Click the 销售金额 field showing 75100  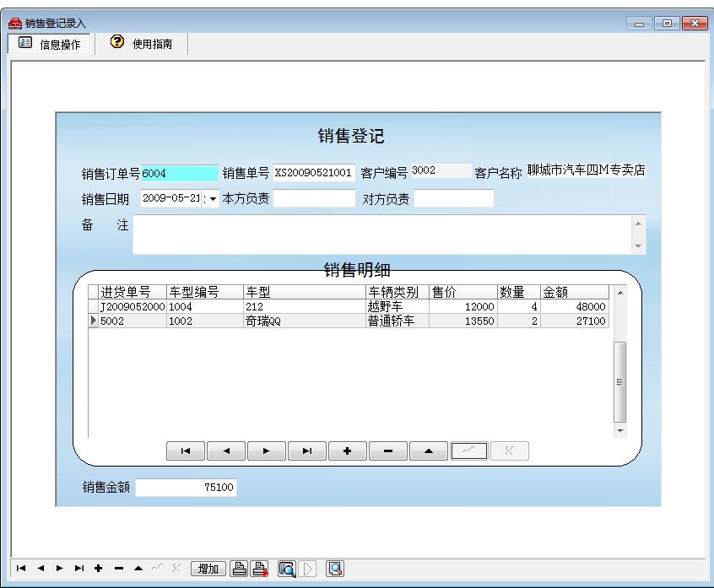tap(186, 488)
